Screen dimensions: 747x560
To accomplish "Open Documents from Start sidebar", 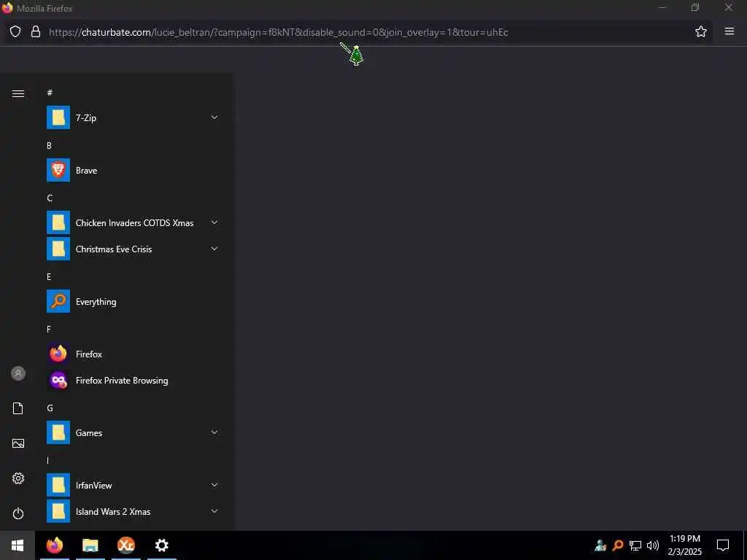I will pos(18,408).
